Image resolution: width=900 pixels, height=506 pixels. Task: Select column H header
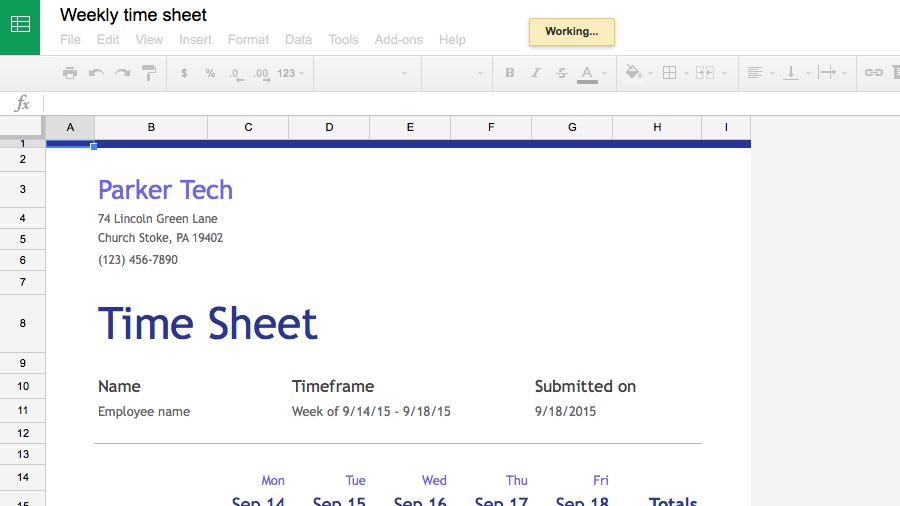tap(657, 127)
